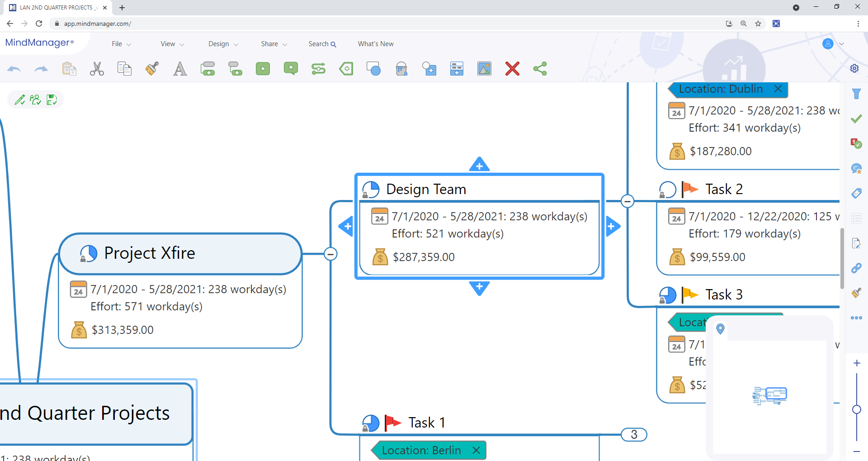The height and width of the screenshot is (461, 868).
Task: Select the Format Painter brush in toolbar
Action: coord(152,69)
